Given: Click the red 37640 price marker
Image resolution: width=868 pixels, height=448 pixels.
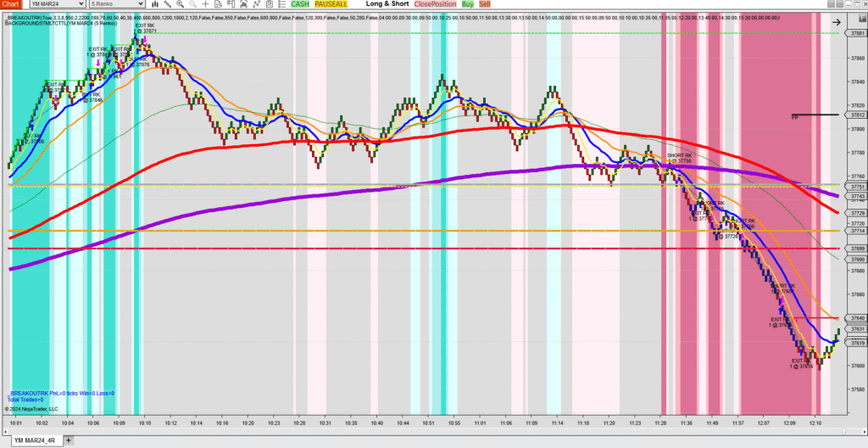Looking at the screenshot, I should tap(856, 318).
